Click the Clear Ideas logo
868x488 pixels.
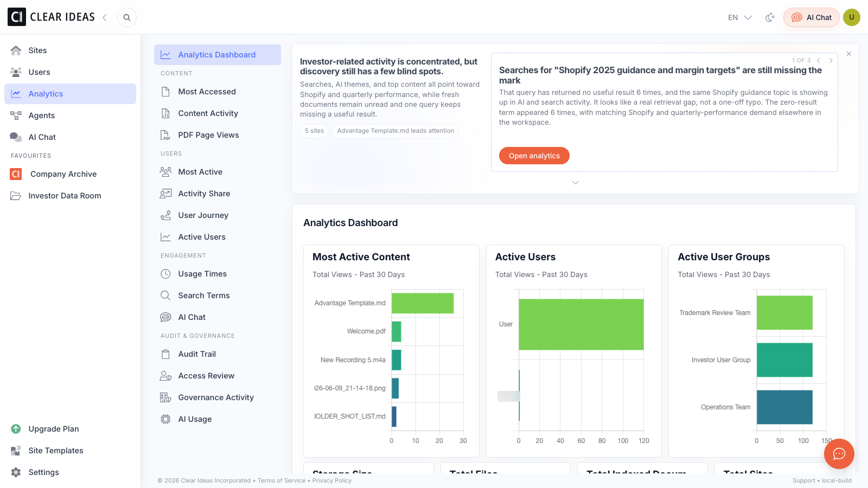(52, 17)
